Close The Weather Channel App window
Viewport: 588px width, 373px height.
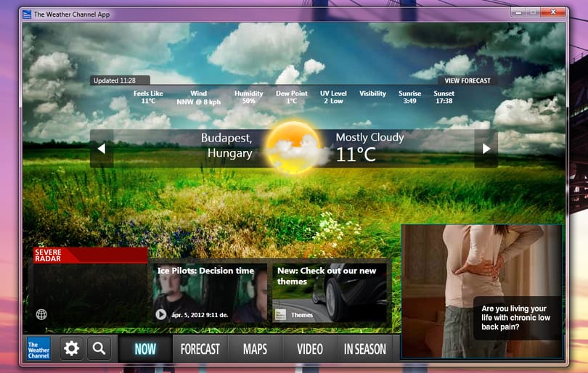pyautogui.click(x=553, y=12)
